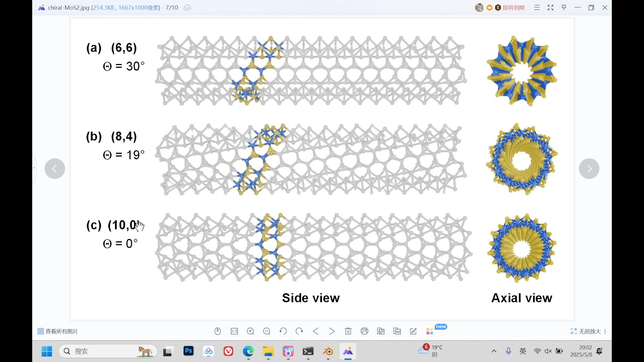Go to next image with right circle arrow

point(589,169)
